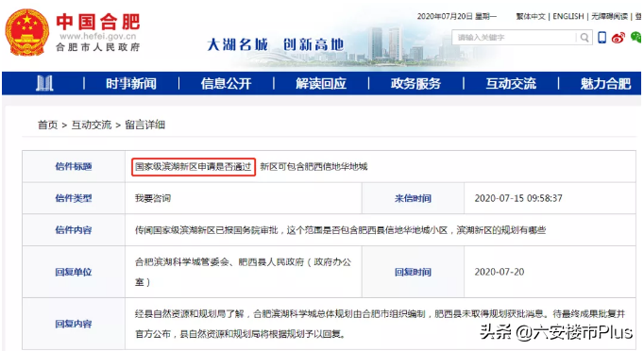Click the letter content starting 传闻国家级滨湖新区
The image size is (644, 351).
click(341, 230)
